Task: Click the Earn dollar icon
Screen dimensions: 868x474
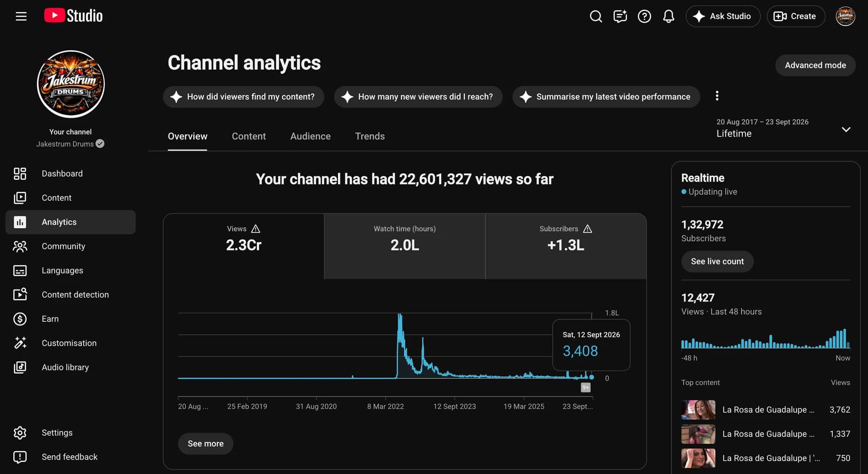Action: [20, 319]
